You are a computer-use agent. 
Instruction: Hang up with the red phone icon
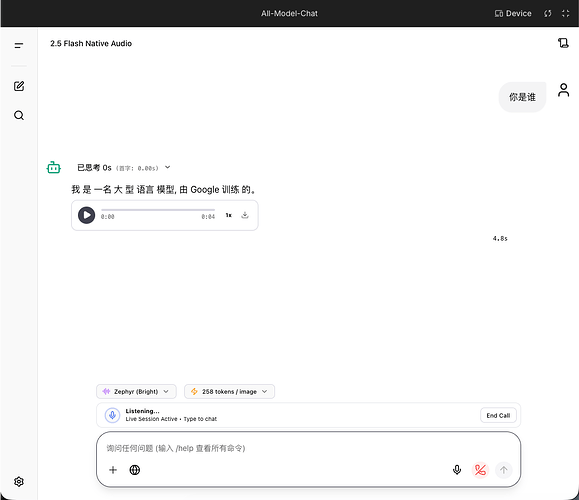480,470
